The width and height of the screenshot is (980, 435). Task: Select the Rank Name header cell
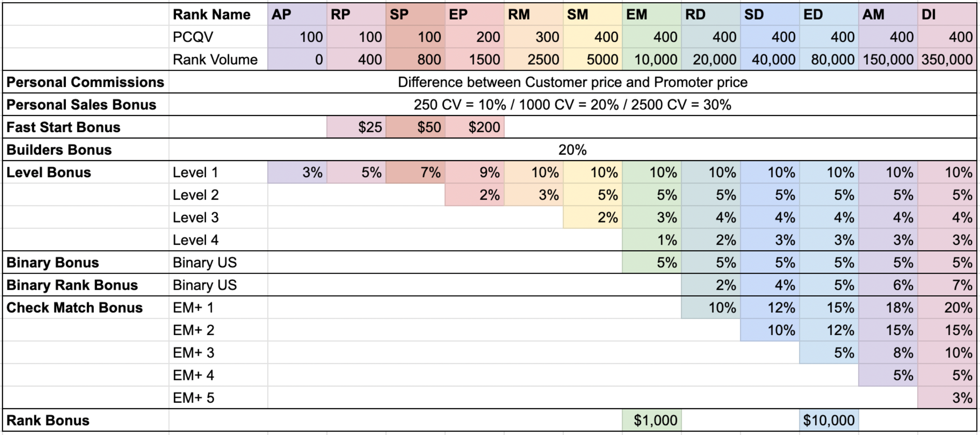coord(218,14)
